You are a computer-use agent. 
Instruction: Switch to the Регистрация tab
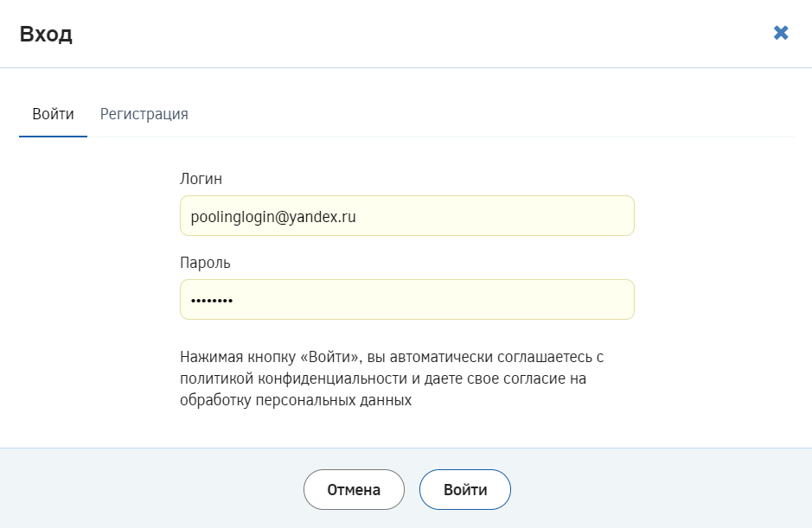point(144,114)
